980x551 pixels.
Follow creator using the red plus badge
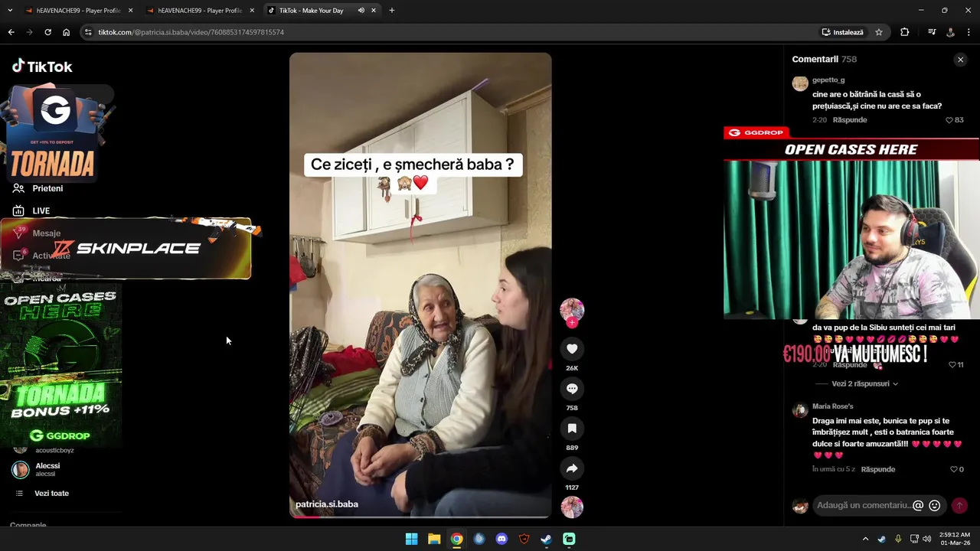pos(572,323)
